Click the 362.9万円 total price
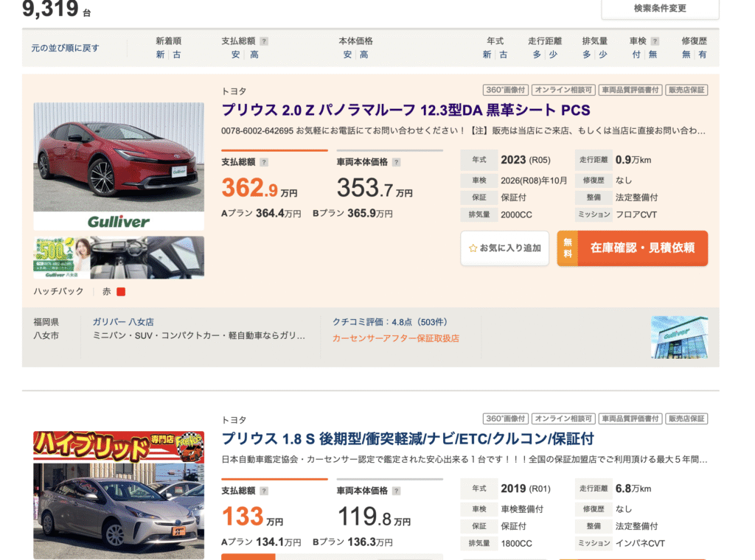The image size is (755, 560). pyautogui.click(x=259, y=188)
